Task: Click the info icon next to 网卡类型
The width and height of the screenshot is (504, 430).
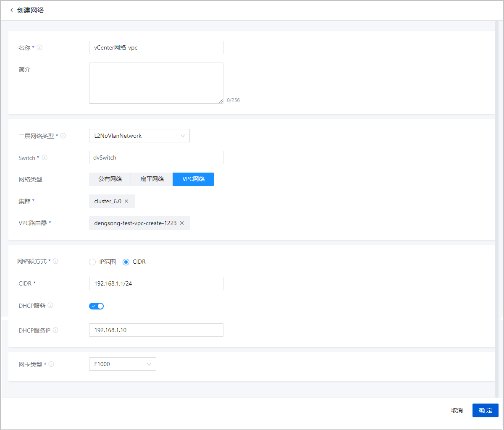Action: point(52,364)
